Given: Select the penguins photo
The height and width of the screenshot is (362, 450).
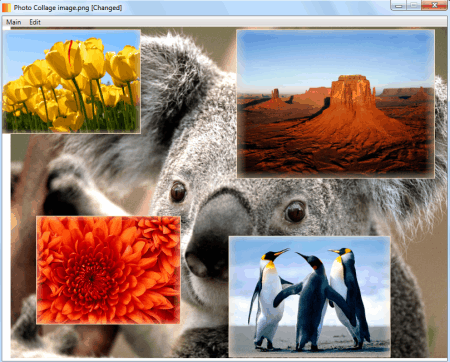Looking at the screenshot, I should tap(310, 296).
